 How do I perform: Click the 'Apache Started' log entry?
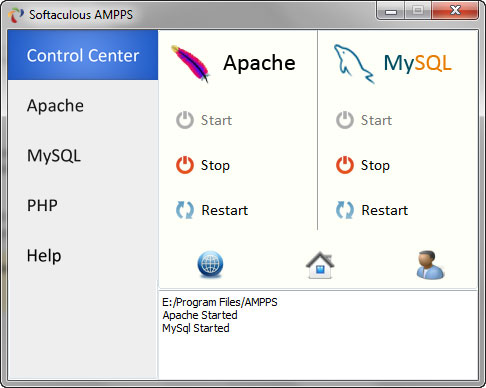coord(200,315)
